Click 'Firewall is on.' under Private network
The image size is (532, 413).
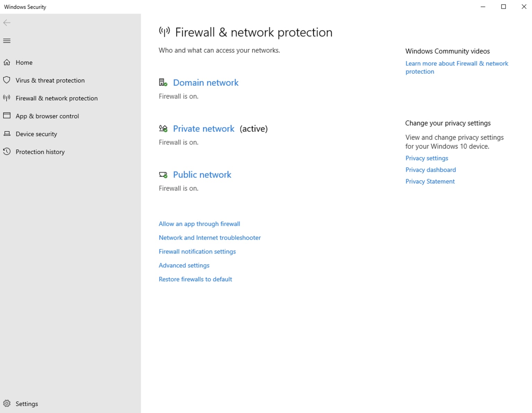pyautogui.click(x=178, y=142)
